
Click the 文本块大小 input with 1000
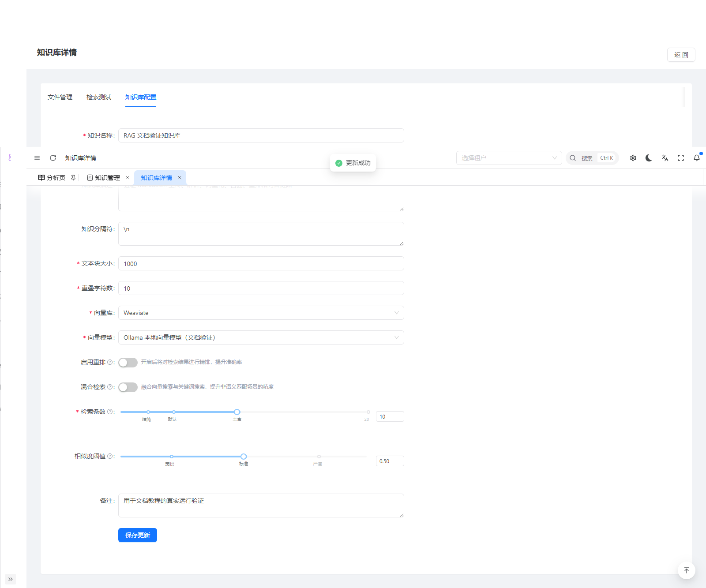point(261,263)
